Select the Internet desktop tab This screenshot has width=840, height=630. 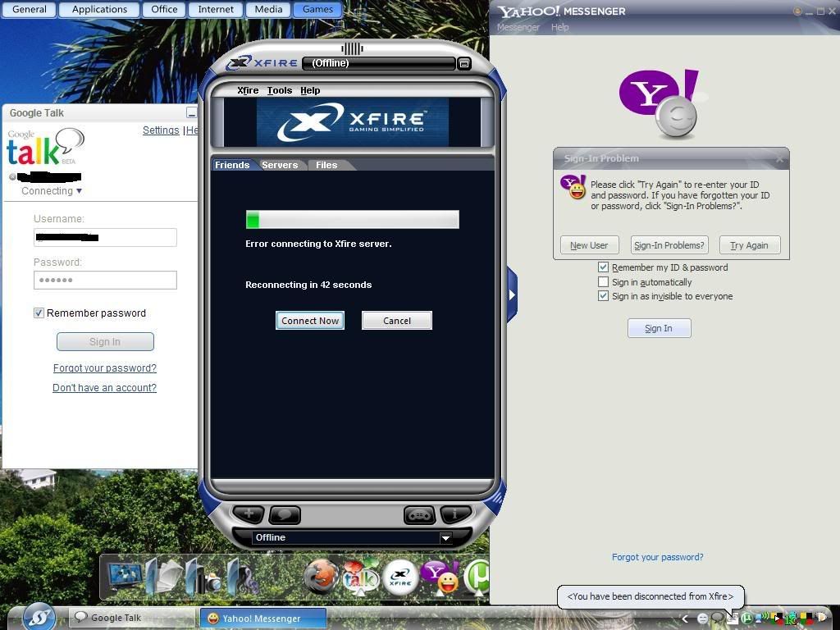coord(216,10)
